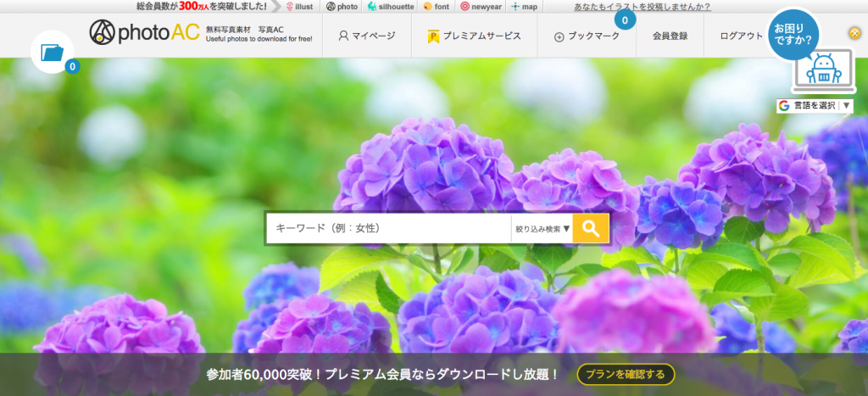Focus the キーワード search input field

point(388,228)
